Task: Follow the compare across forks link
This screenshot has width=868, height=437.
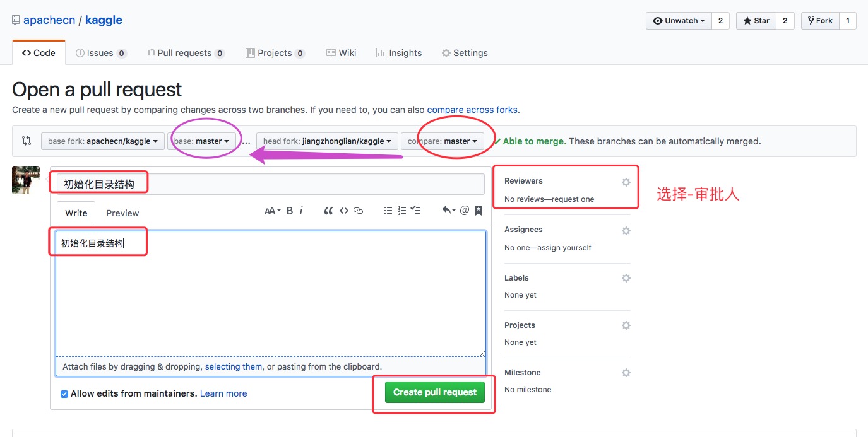Action: [472, 110]
